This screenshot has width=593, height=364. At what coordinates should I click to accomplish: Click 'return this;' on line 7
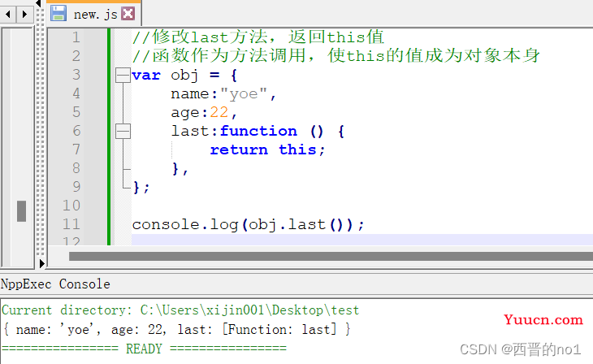pos(267,149)
